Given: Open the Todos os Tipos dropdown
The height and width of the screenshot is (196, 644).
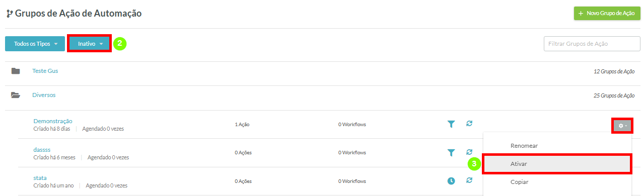Looking at the screenshot, I should pyautogui.click(x=35, y=44).
